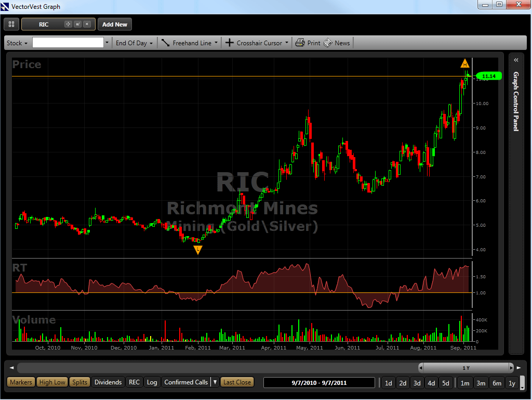Click the move icon on the RIC tab
This screenshot has height=400, width=532.
68,24
